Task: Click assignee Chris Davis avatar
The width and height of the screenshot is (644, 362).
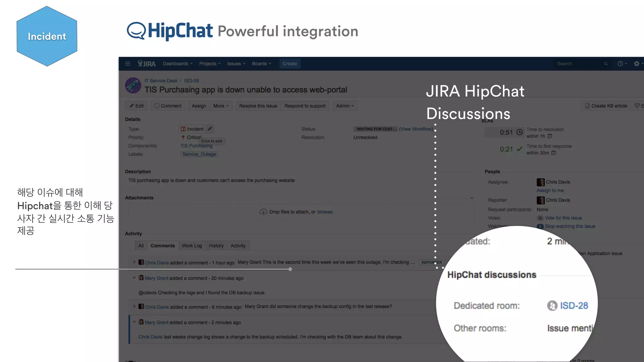Action: [541, 182]
